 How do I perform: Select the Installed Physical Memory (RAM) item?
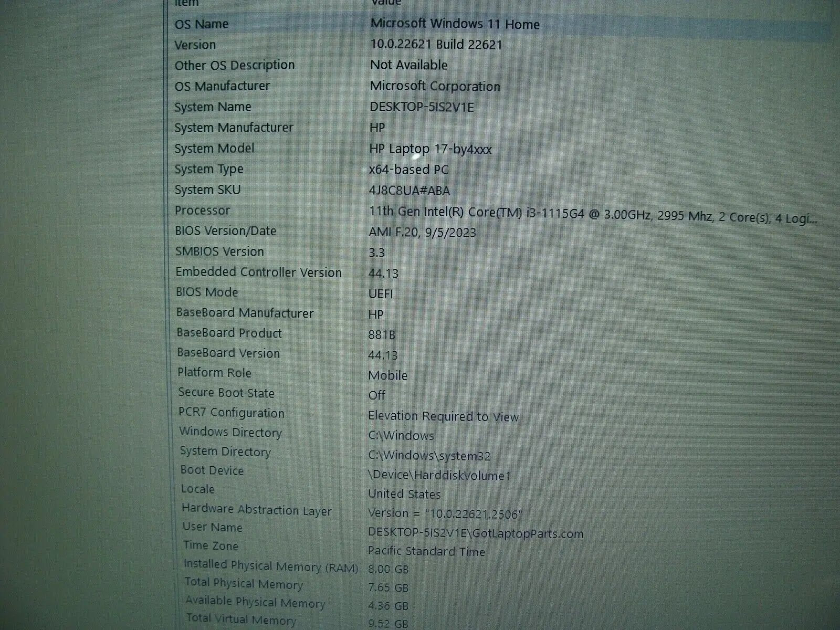click(271, 566)
